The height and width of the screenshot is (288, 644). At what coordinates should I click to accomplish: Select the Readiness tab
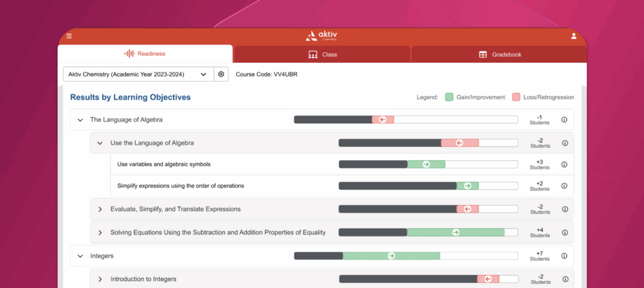click(145, 54)
